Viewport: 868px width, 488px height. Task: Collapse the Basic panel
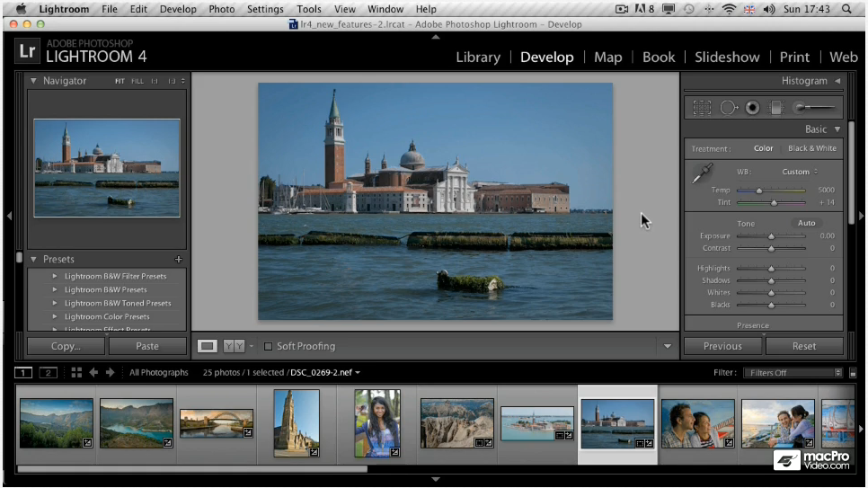[x=837, y=129]
